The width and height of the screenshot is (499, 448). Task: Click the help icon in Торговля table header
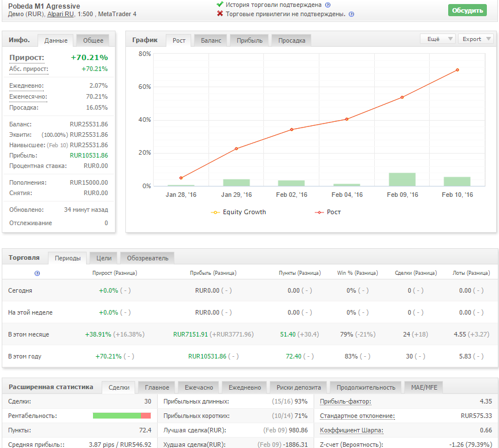[x=37, y=273]
